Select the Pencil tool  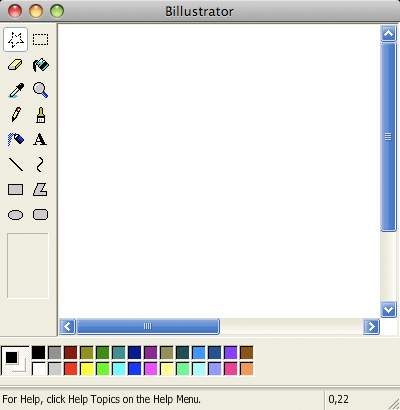[15, 115]
